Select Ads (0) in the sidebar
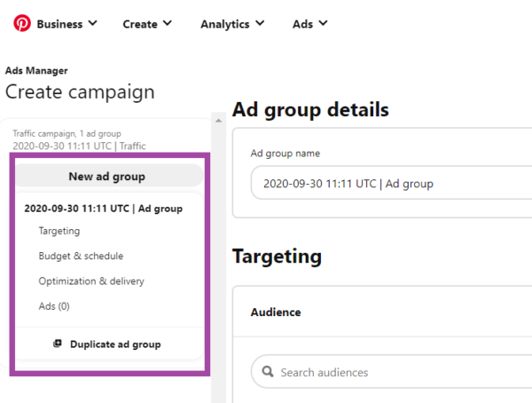 53,306
